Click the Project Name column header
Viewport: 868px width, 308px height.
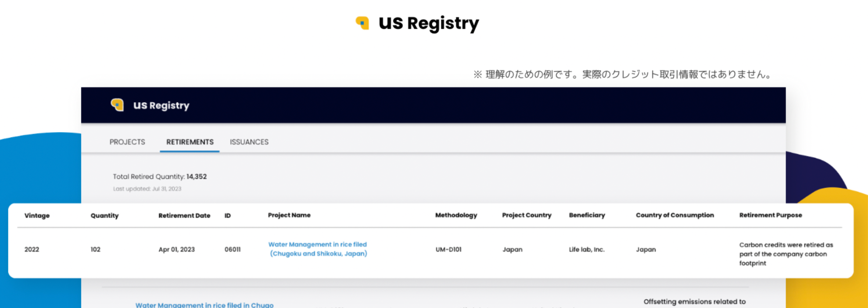pos(289,215)
